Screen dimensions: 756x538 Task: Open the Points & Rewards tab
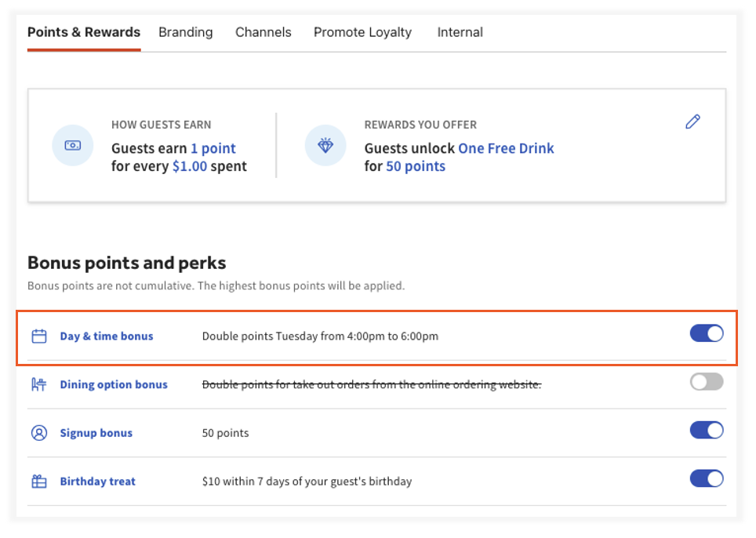coord(84,32)
